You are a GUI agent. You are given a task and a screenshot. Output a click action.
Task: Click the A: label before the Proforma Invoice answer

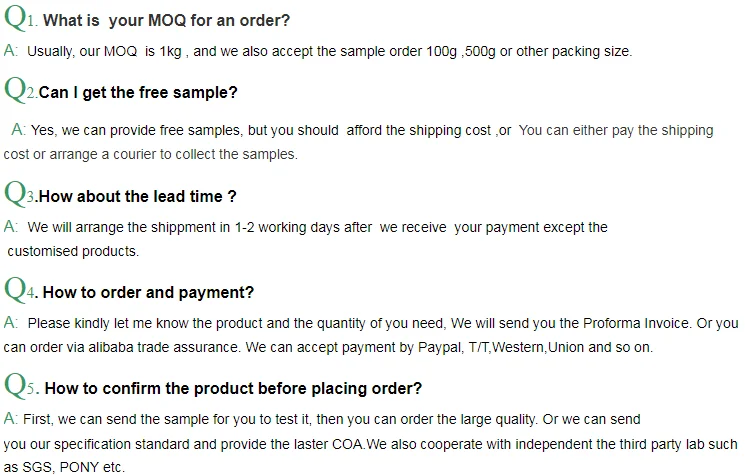pos(11,323)
